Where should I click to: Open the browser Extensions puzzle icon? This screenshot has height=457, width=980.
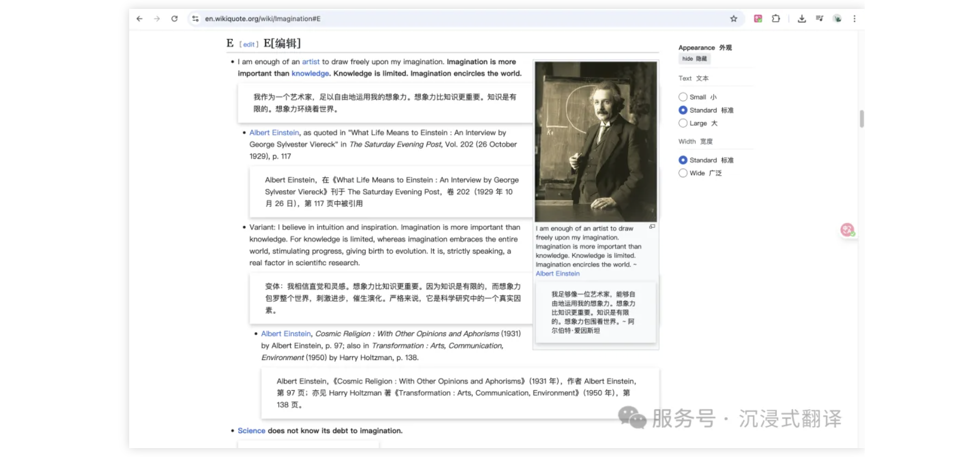776,18
